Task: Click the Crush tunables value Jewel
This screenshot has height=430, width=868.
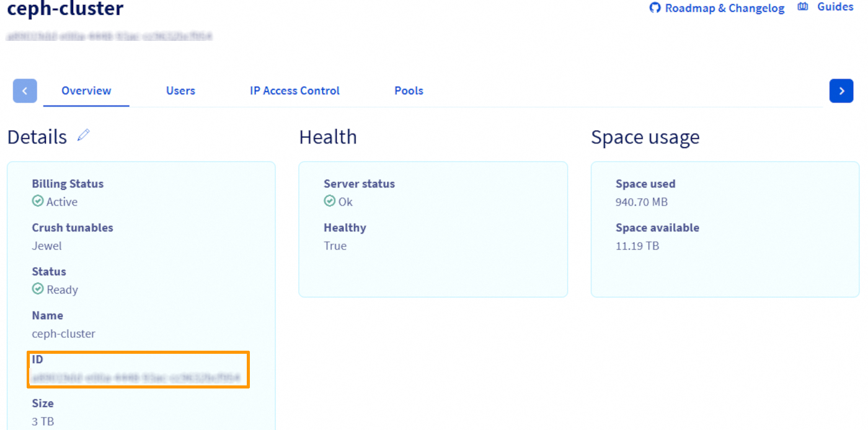Action: [47, 246]
